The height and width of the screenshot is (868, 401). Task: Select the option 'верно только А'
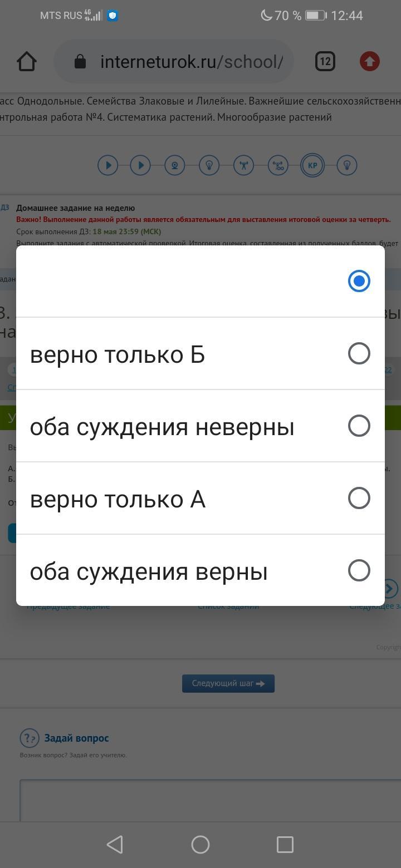[359, 498]
